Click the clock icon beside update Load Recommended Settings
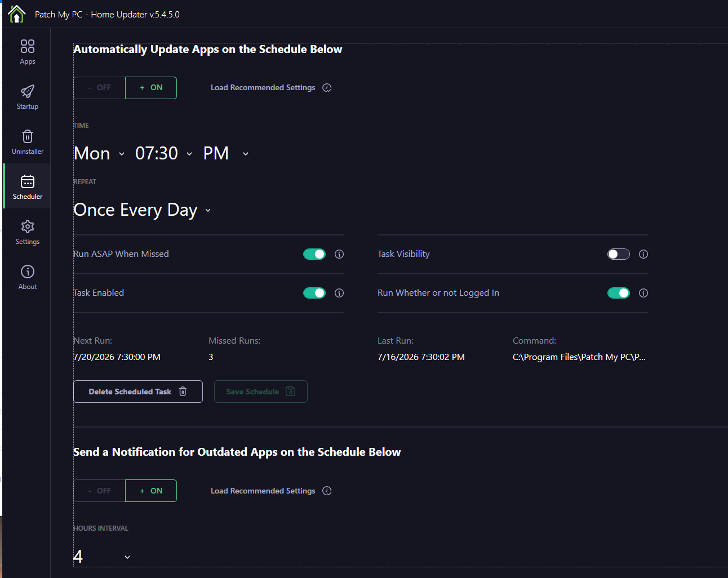The height and width of the screenshot is (578, 728). [327, 88]
